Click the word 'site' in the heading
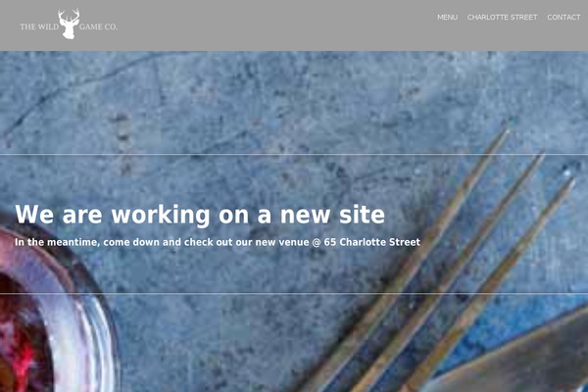Screen dimensions: 588x392 tap(362, 215)
